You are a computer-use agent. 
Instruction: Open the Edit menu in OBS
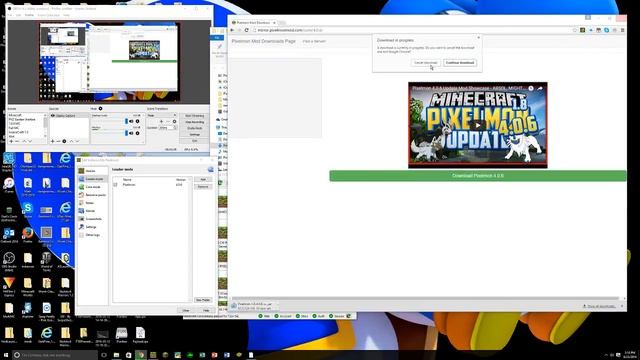[x=18, y=15]
